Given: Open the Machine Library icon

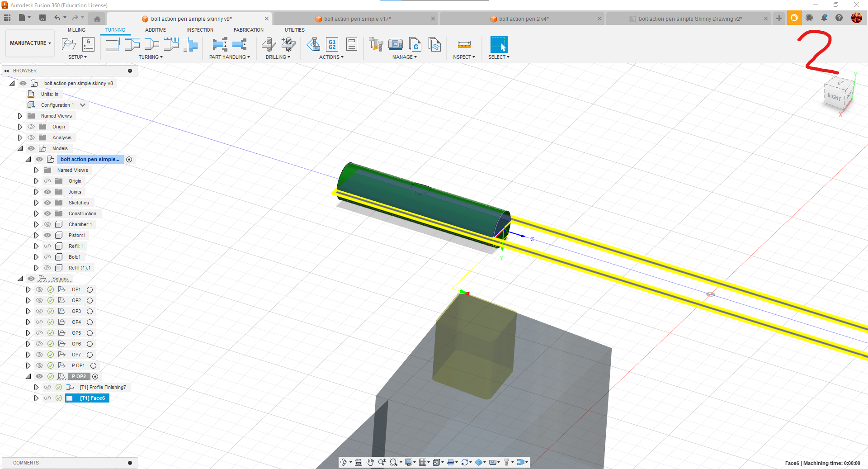Looking at the screenshot, I should point(396,44).
